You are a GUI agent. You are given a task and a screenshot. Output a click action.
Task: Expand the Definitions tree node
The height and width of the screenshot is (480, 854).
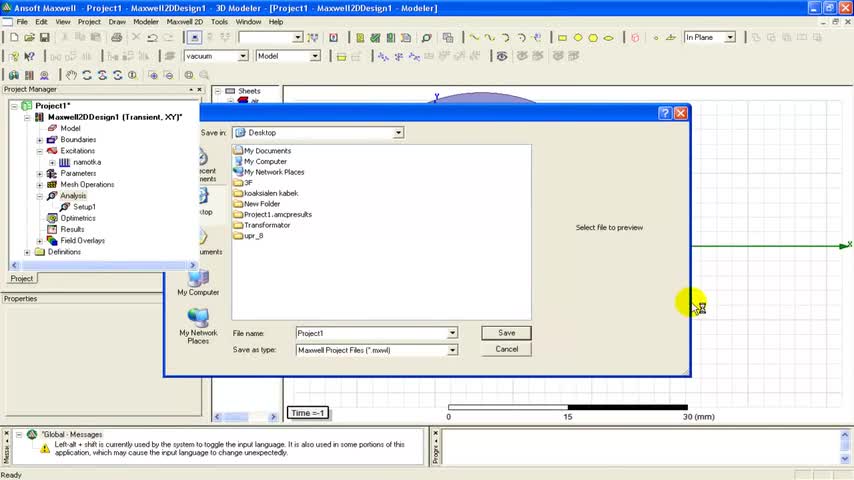pyautogui.click(x=27, y=252)
